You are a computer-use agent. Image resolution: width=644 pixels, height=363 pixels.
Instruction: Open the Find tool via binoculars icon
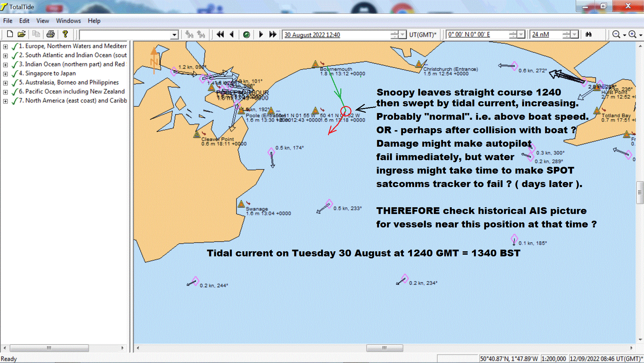[x=589, y=34]
